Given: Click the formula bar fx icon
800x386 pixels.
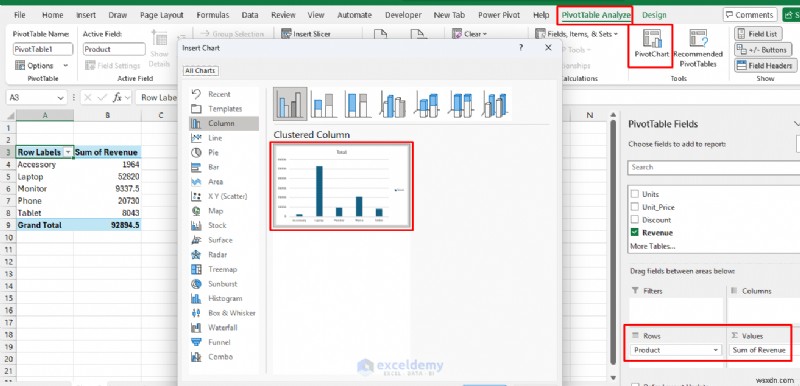Looking at the screenshot, I should [117, 97].
